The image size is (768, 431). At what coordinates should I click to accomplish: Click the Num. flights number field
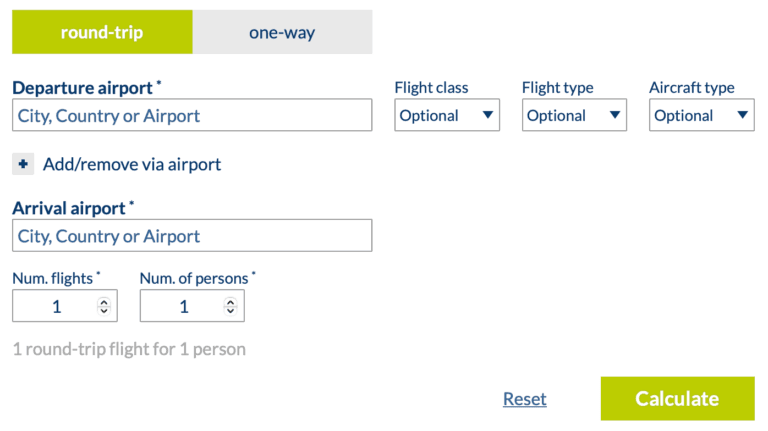(55, 307)
